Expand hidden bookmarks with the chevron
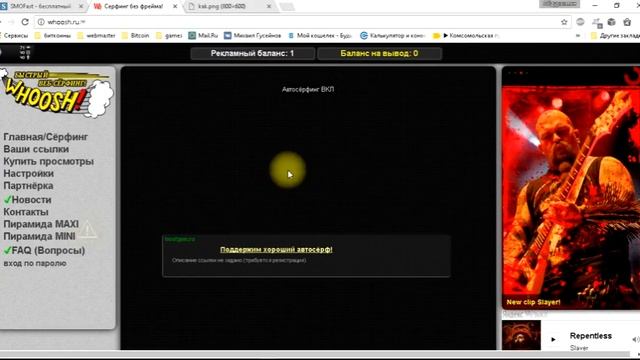The height and width of the screenshot is (360, 640). point(578,36)
